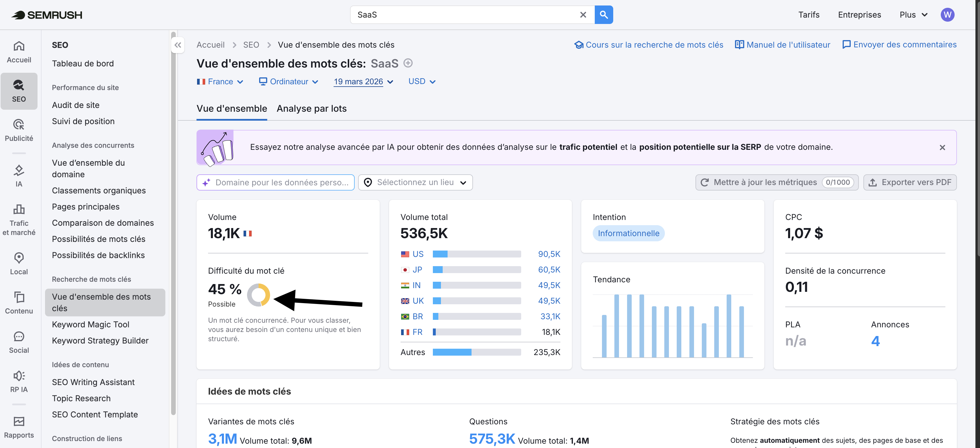Viewport: 980px width, 448px height.
Task: Expand the Plus menu in header
Action: click(x=913, y=15)
